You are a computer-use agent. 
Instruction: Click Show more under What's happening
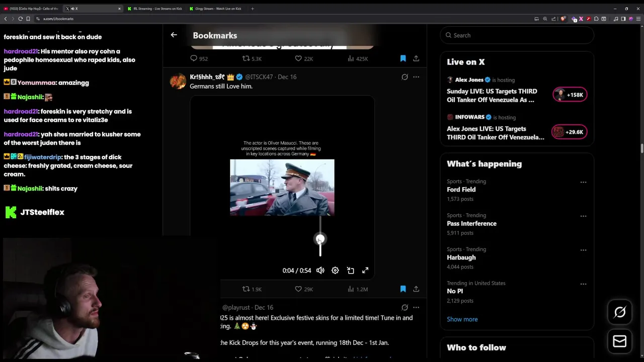tap(462, 319)
